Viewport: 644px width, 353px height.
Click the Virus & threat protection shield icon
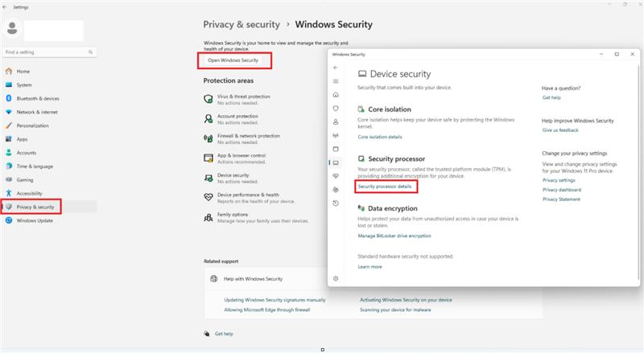(x=208, y=99)
